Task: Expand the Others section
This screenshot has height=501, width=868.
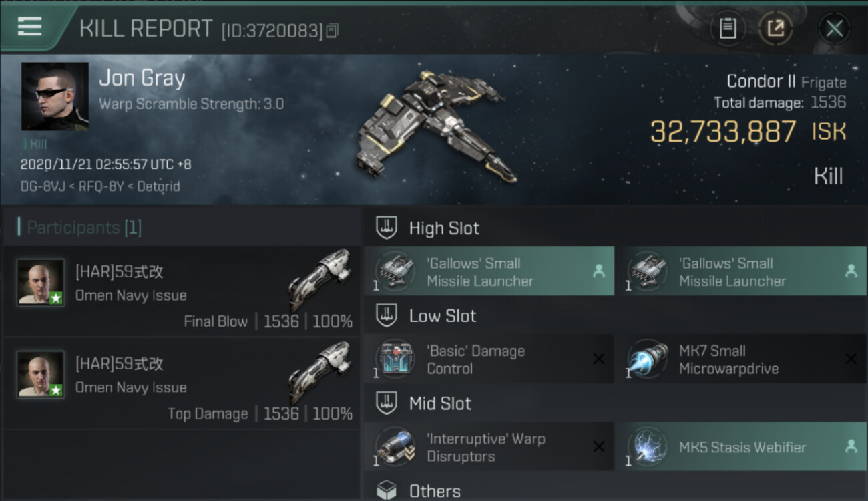Action: click(615, 490)
